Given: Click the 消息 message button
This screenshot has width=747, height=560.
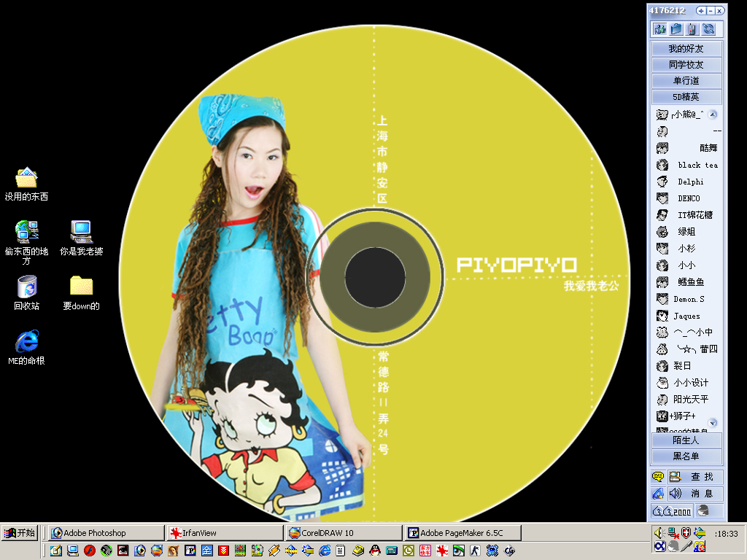Looking at the screenshot, I should pyautogui.click(x=695, y=494).
